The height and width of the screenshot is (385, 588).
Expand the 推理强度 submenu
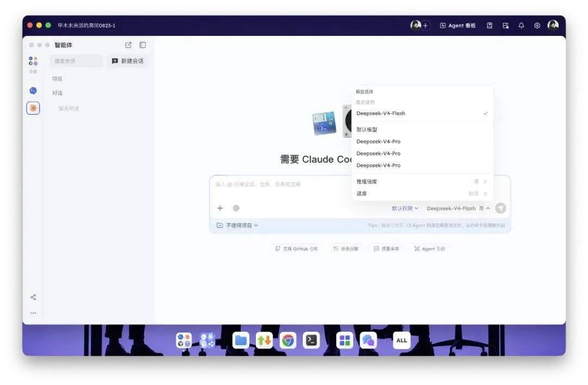pyautogui.click(x=422, y=182)
